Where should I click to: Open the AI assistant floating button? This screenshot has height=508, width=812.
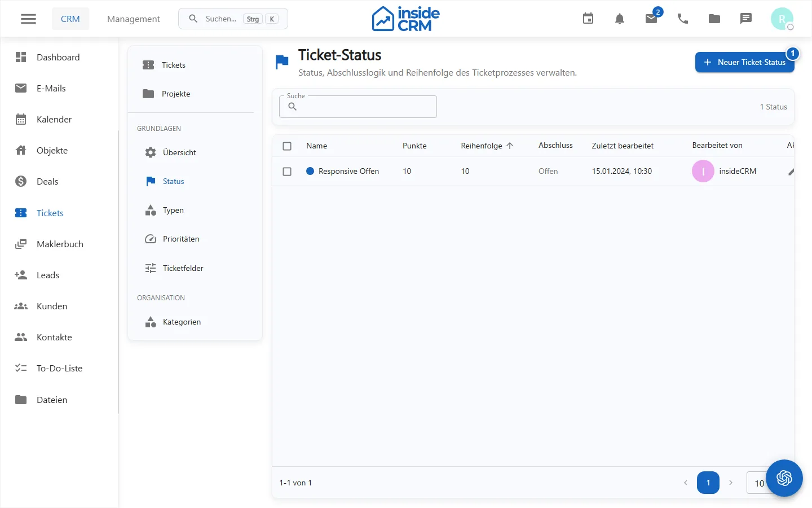[784, 478]
